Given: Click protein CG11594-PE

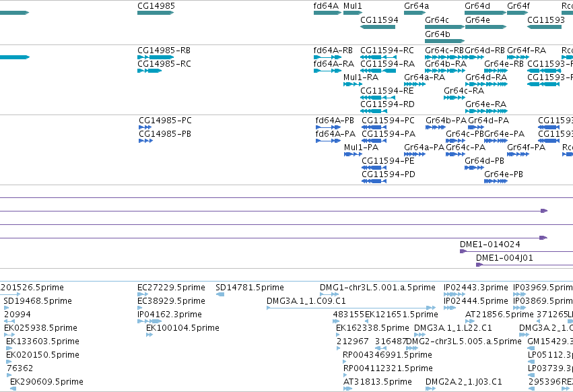Looking at the screenshot, I should tap(374, 168).
